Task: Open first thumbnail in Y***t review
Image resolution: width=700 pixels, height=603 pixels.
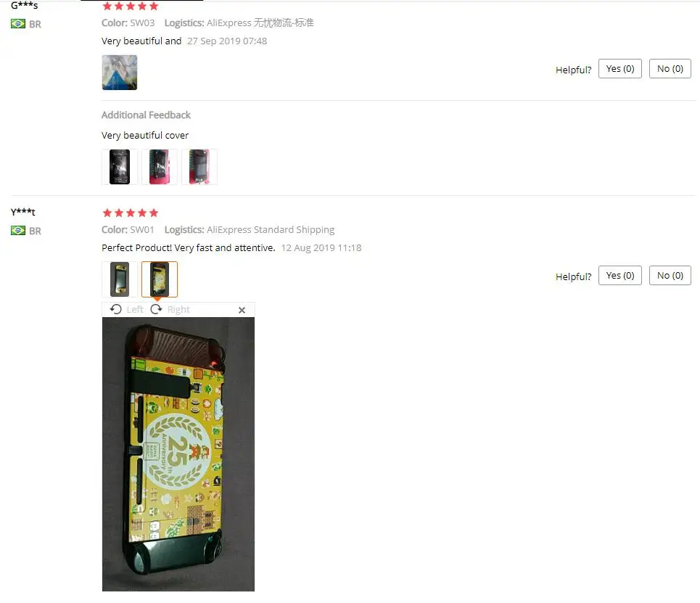Action: (x=120, y=279)
